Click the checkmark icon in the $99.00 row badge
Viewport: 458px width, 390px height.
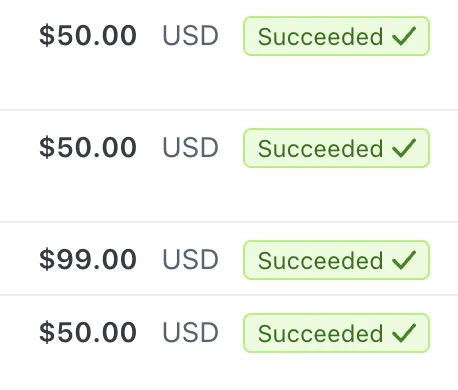(404, 260)
